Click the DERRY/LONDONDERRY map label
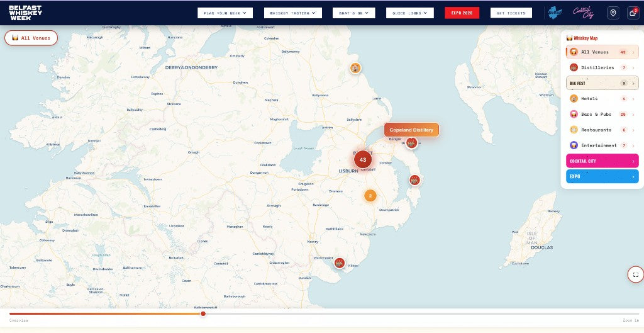The height and width of the screenshot is (333, 644). [191, 67]
